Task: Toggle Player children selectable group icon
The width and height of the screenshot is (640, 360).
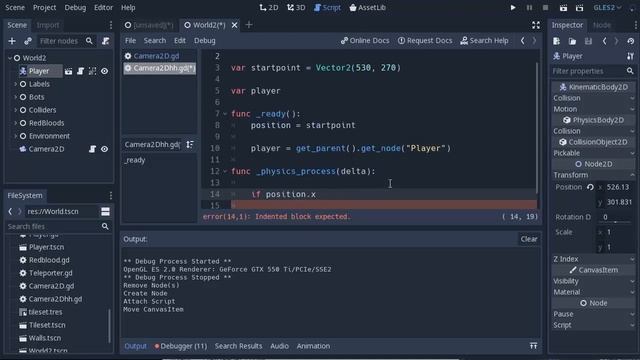Action: pyautogui.click(x=93, y=71)
